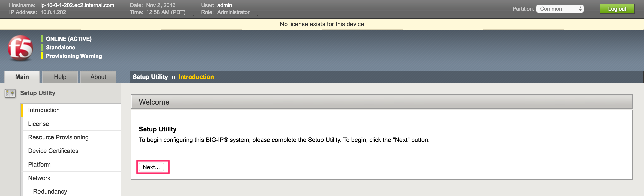
Task: Click the Setup Utility sliders icon
Action: point(10,93)
